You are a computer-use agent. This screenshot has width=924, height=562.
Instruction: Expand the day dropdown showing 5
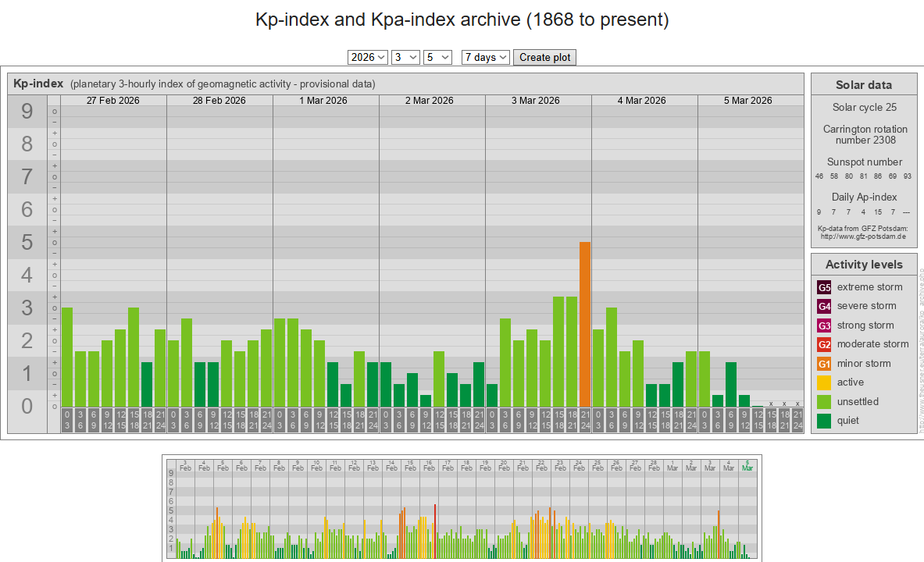coord(437,57)
